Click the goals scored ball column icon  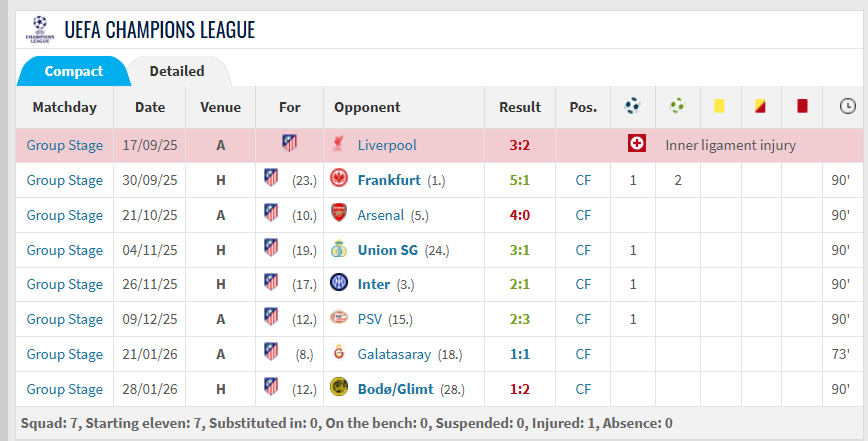coord(632,106)
